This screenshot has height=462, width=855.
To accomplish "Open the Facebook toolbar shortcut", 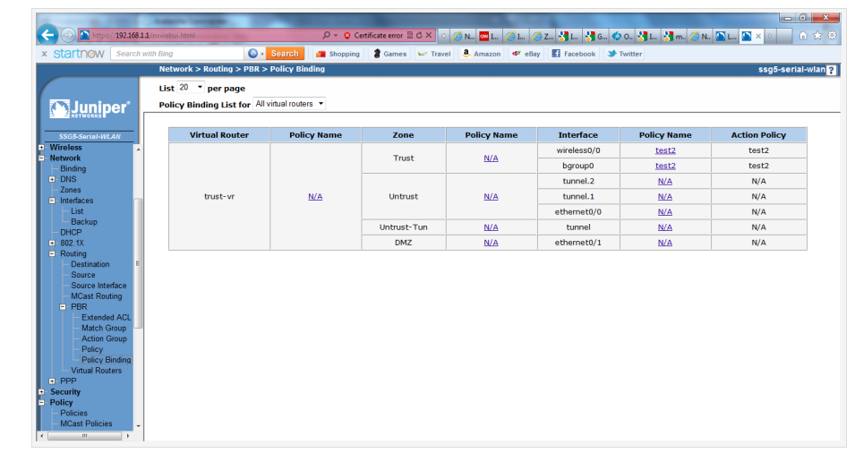I will click(574, 54).
